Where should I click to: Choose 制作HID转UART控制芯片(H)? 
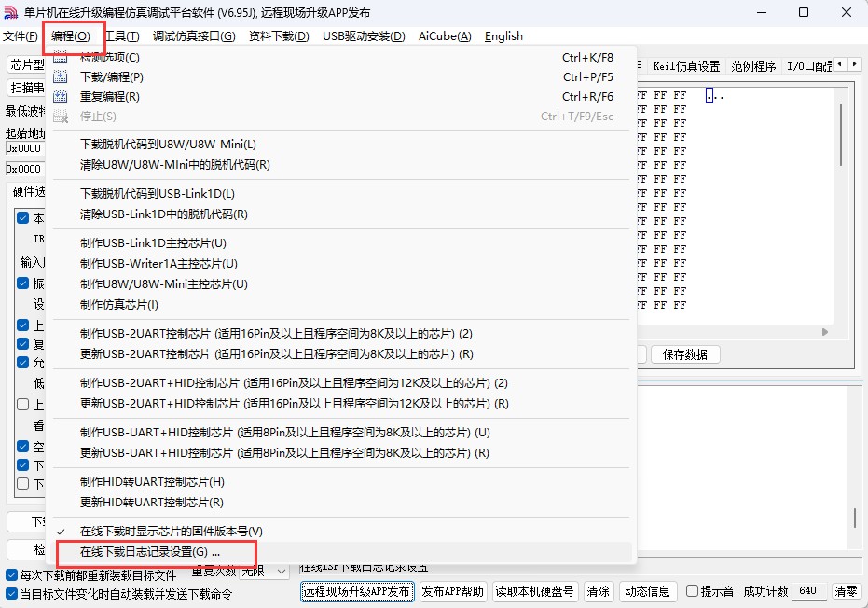[341, 482]
